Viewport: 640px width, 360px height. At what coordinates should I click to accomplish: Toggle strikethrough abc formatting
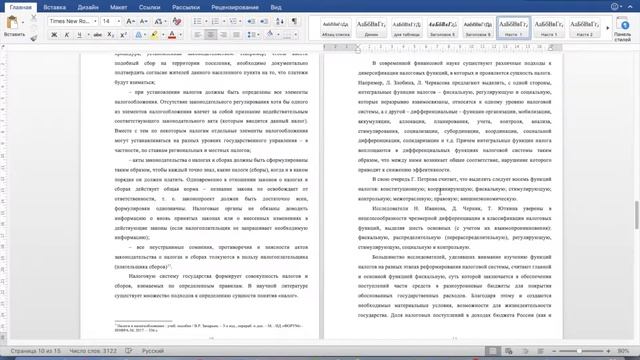pos(98,35)
